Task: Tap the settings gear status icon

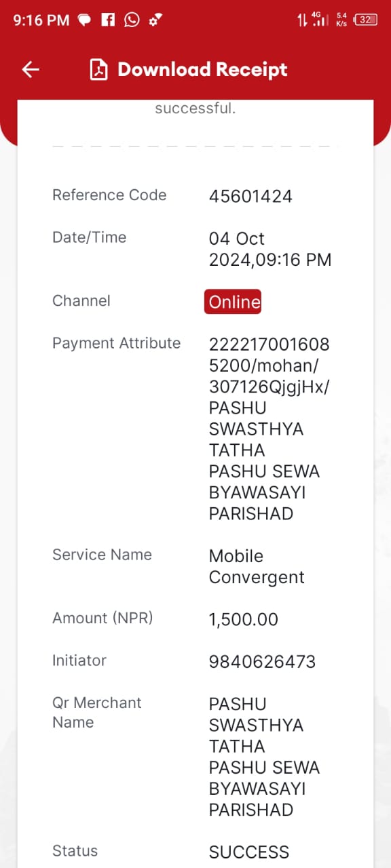Action: coord(155,20)
